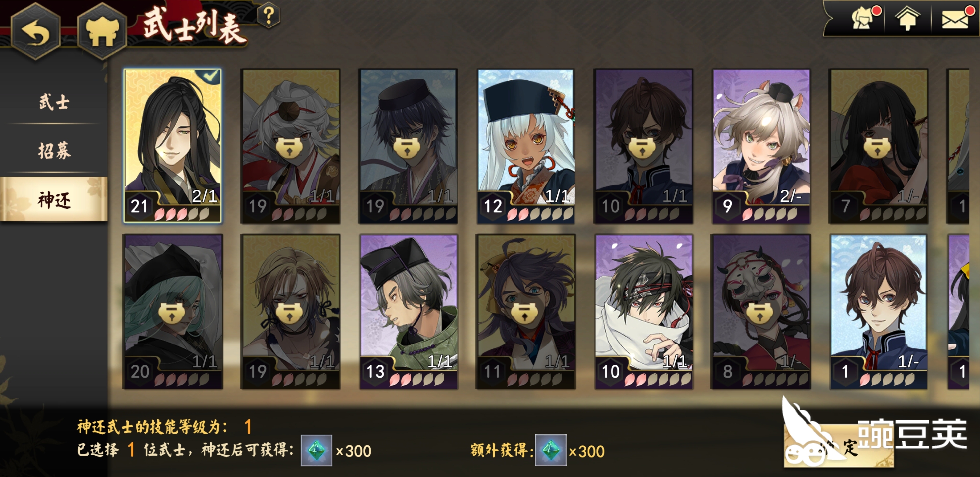Viewport: 980px width, 477px height.
Task: Tap the house upload arrow icon
Action: point(907,19)
